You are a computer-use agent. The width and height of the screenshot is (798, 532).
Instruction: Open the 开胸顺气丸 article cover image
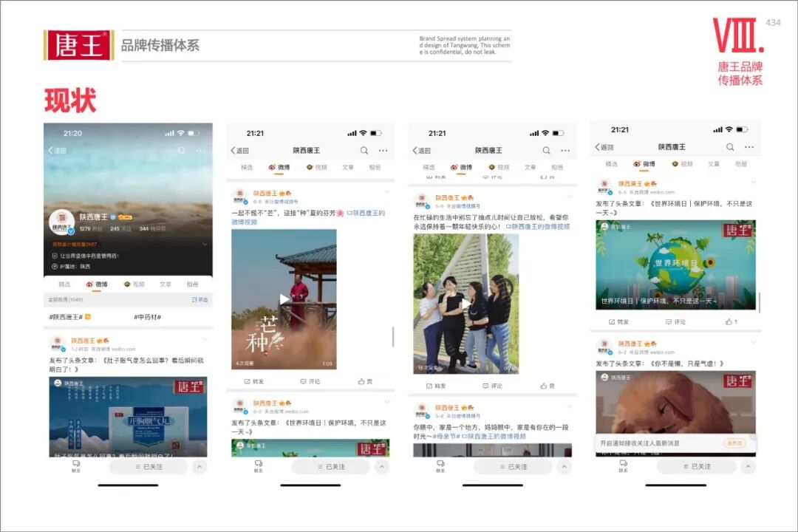point(128,417)
